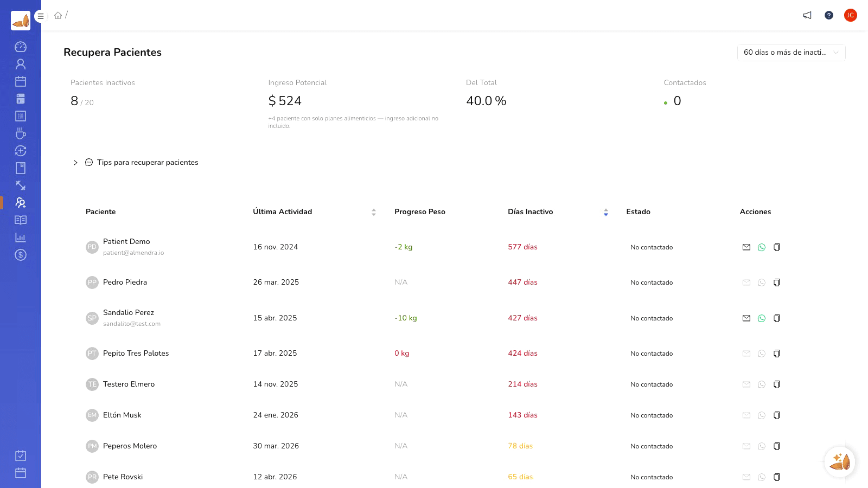Open the bottom-most calendar sidebar icon
Viewport: 868px width, 488px height.
click(x=21, y=473)
